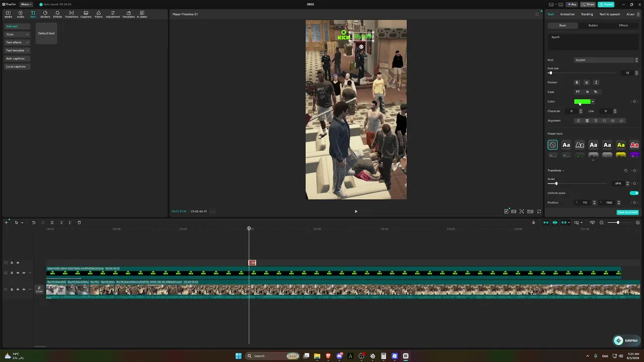Open the Audio panel
Image resolution: width=644 pixels, height=362 pixels.
pos(21,14)
